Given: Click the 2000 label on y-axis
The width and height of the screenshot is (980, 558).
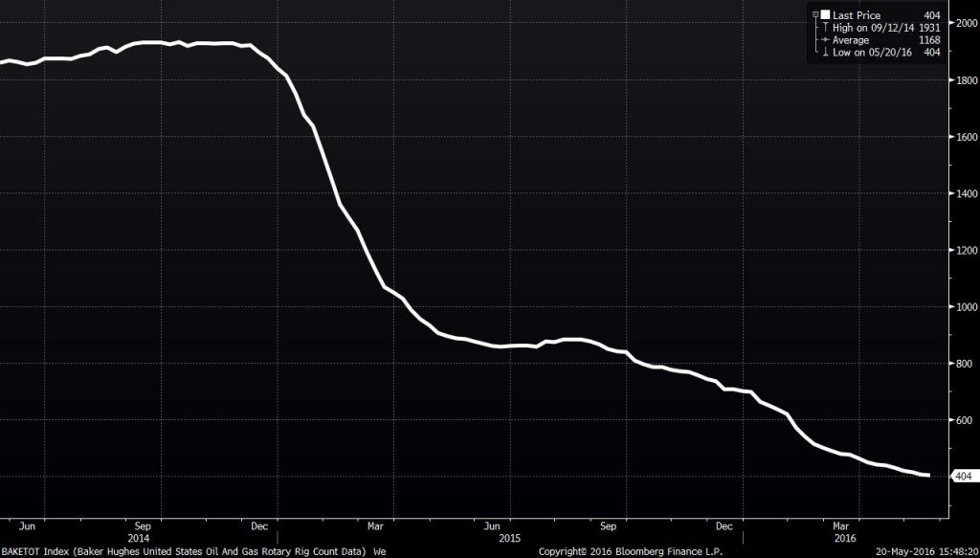Looking at the screenshot, I should [x=965, y=24].
